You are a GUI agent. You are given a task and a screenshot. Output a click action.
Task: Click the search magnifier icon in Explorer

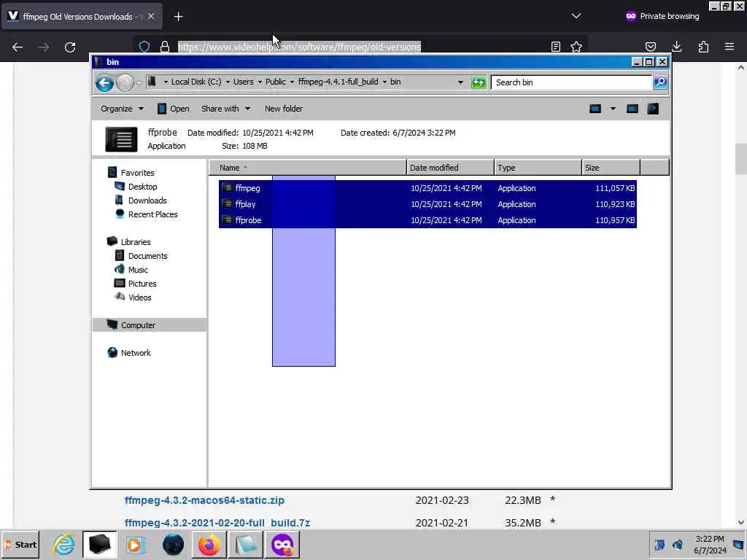click(660, 82)
